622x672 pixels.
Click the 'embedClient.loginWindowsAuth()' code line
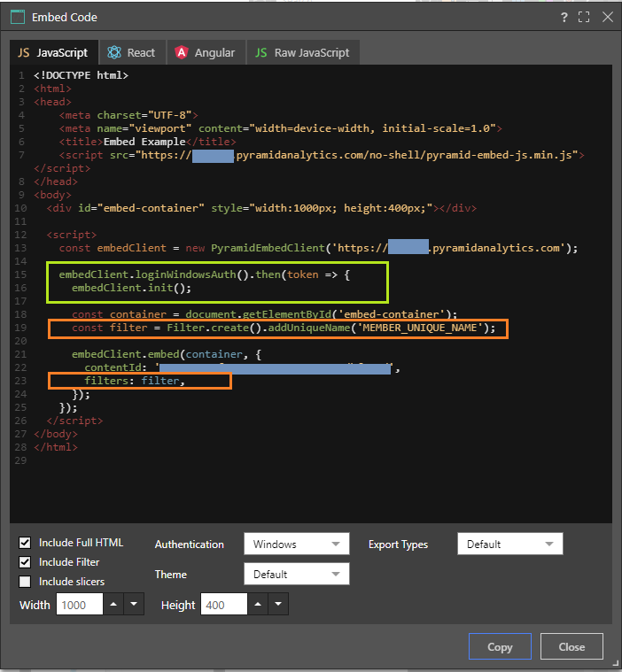(204, 274)
